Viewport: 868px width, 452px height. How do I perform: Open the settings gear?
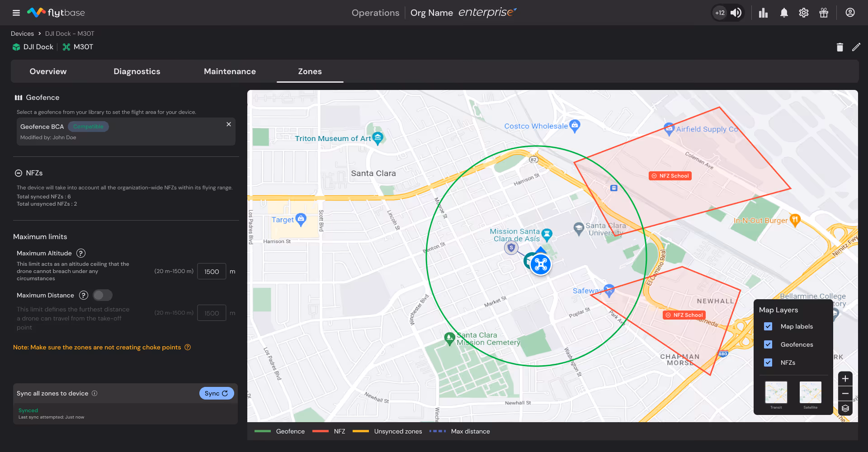[804, 13]
